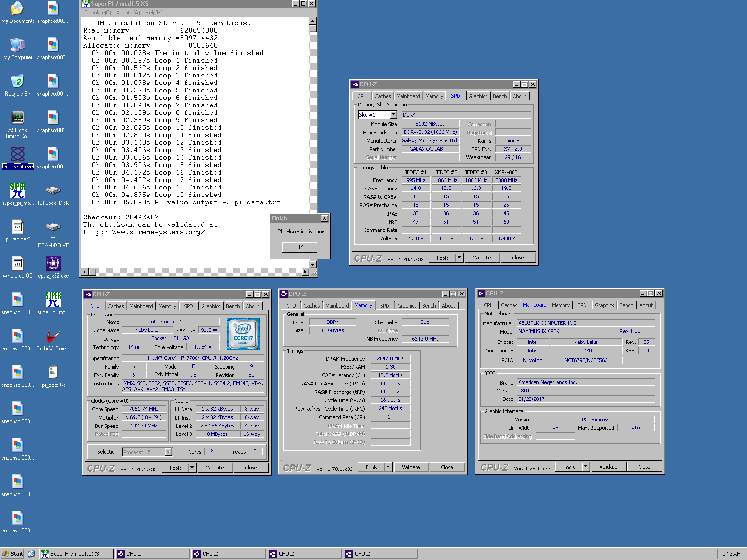Open pi_data.txt file icon
The width and height of the screenshot is (747, 560).
pos(53,377)
